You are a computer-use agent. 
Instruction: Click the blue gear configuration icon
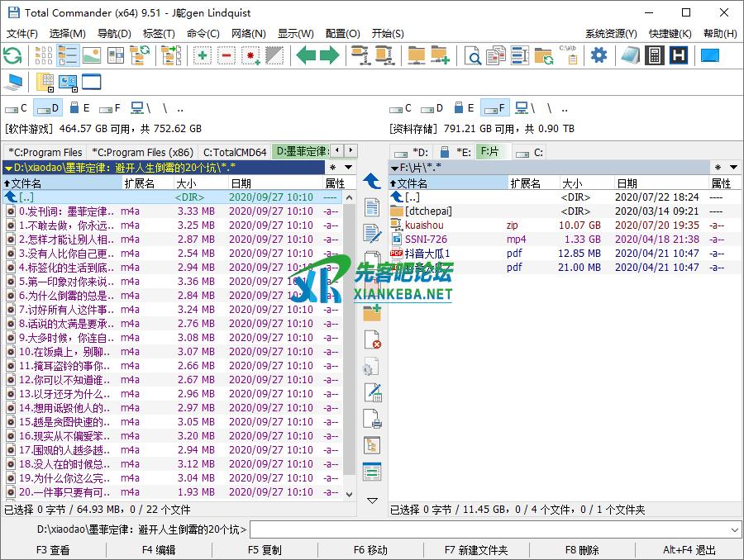(599, 55)
